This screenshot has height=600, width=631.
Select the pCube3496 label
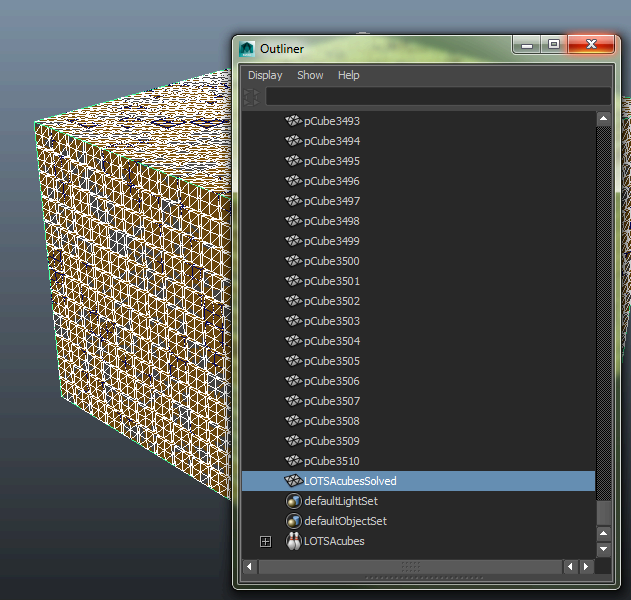(x=332, y=181)
